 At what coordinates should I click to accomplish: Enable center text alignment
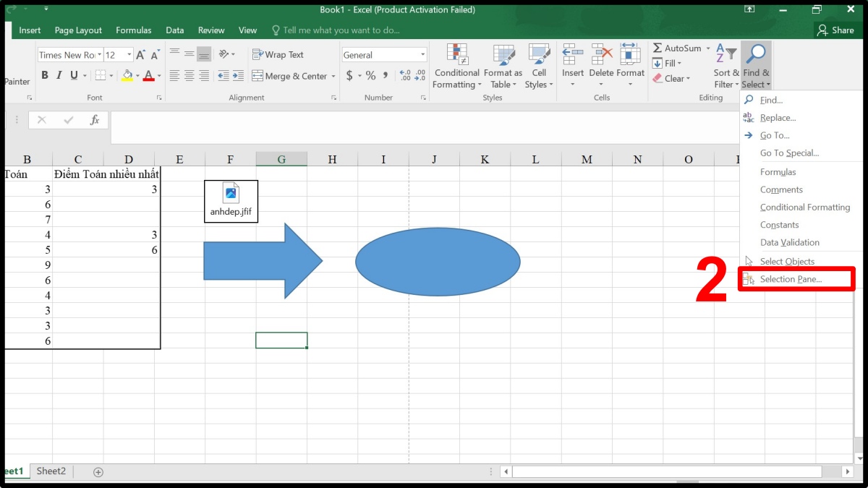point(189,74)
